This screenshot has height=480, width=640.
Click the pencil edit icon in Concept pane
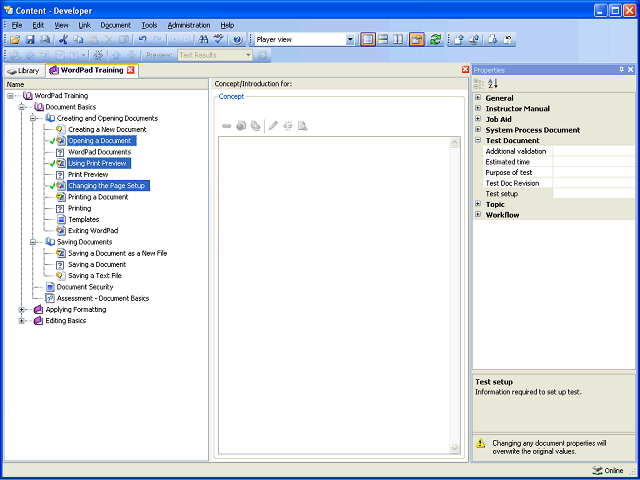[x=273, y=126]
